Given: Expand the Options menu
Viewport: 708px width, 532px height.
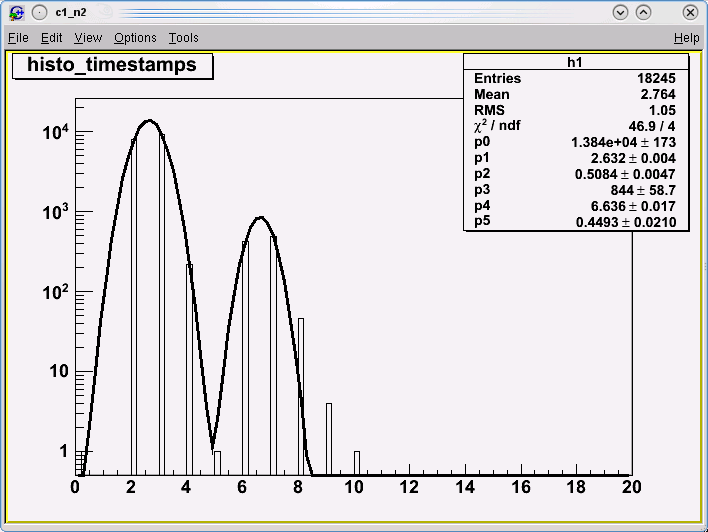Looking at the screenshot, I should [x=135, y=37].
